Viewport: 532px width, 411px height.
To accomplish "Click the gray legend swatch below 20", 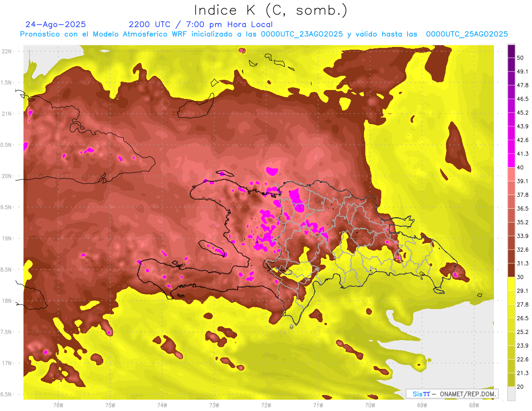I will (x=511, y=394).
